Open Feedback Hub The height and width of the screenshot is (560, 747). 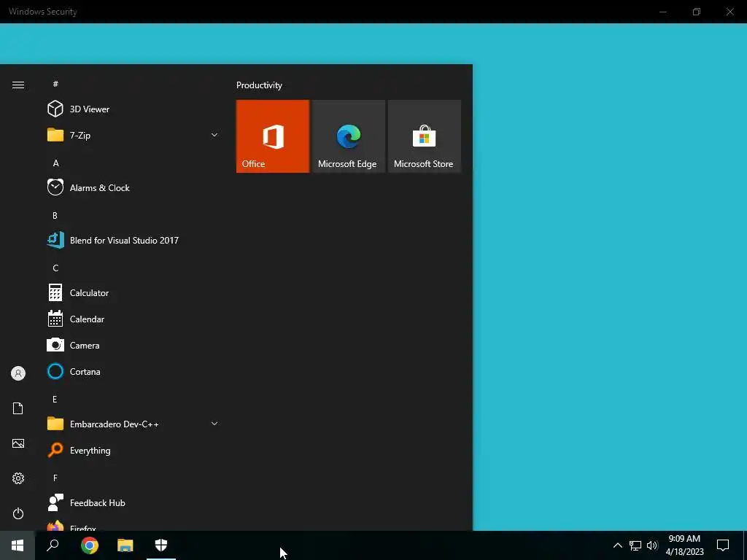(x=133, y=503)
